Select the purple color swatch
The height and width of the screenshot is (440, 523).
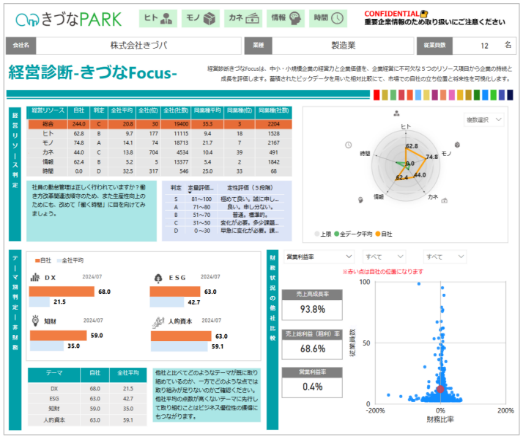[x=435, y=95]
